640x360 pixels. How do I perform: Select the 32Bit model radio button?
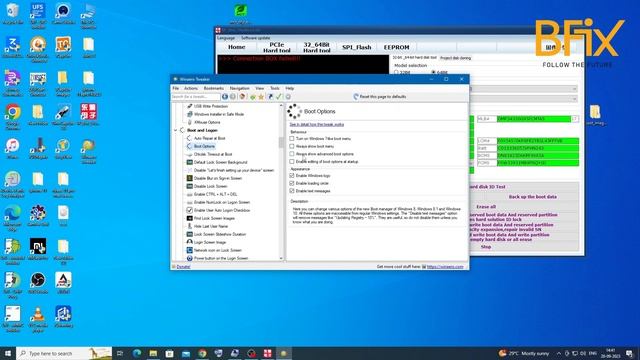(x=396, y=72)
